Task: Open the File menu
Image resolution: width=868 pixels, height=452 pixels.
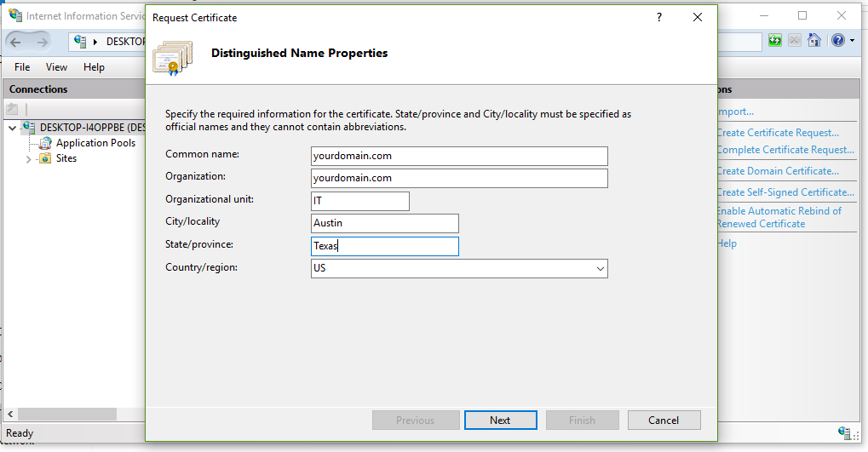Action: [x=22, y=67]
